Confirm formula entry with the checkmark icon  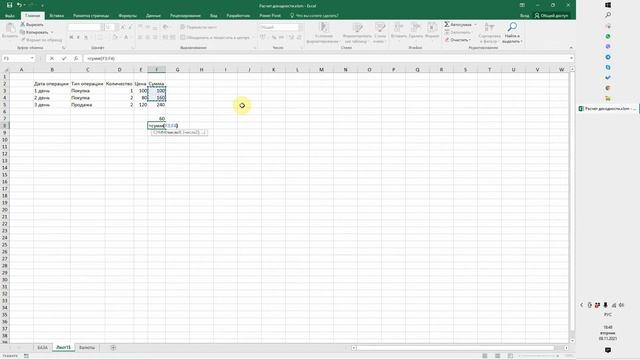tap(64, 58)
